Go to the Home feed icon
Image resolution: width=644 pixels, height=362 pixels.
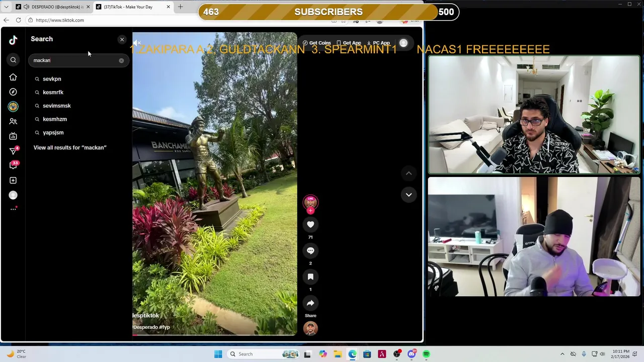click(x=13, y=77)
